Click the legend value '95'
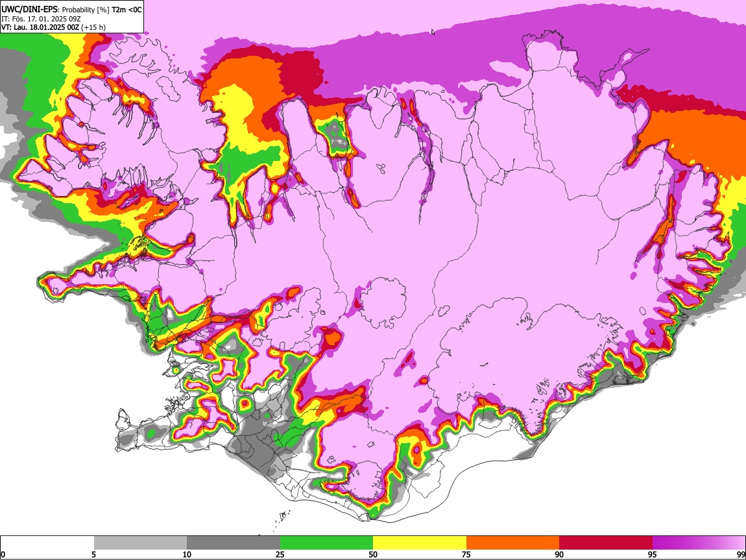Screen dimensions: 746x560 tap(653, 555)
